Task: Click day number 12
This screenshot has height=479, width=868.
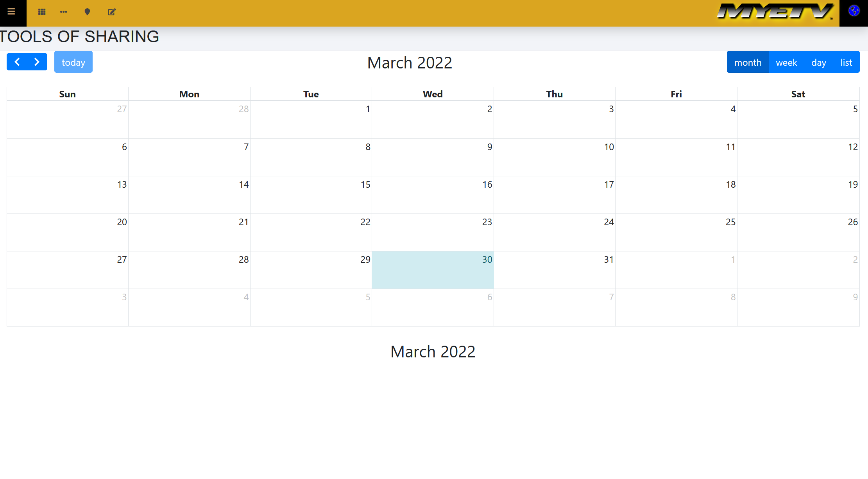Action: (x=853, y=147)
